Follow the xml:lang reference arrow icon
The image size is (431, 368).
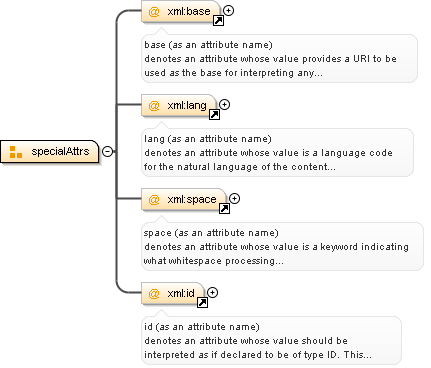pos(214,115)
